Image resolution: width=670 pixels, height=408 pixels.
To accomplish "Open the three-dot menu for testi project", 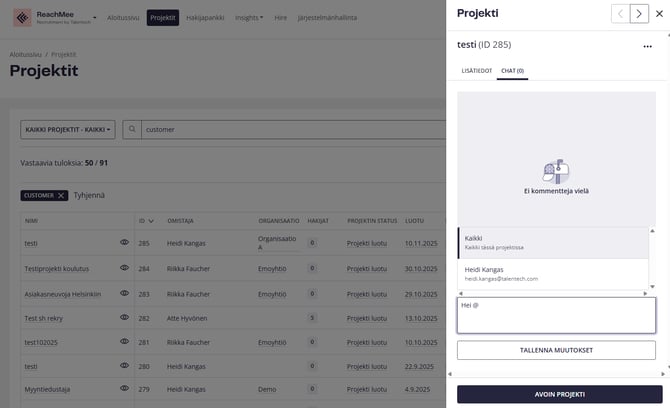I will pyautogui.click(x=647, y=46).
